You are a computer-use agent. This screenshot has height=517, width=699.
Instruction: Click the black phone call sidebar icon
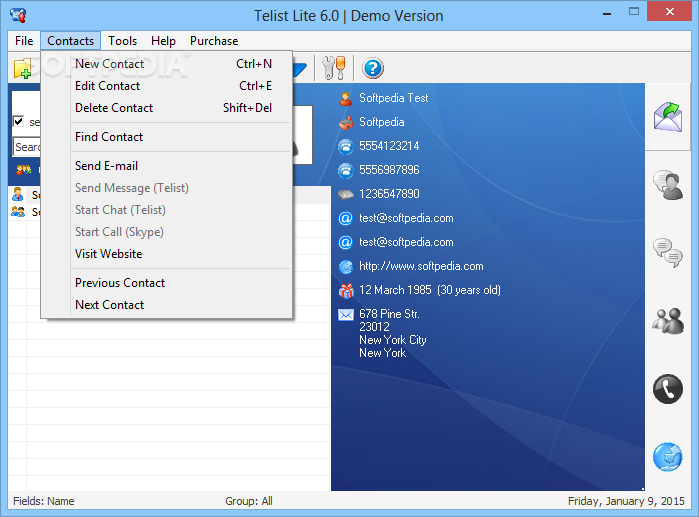(x=668, y=389)
